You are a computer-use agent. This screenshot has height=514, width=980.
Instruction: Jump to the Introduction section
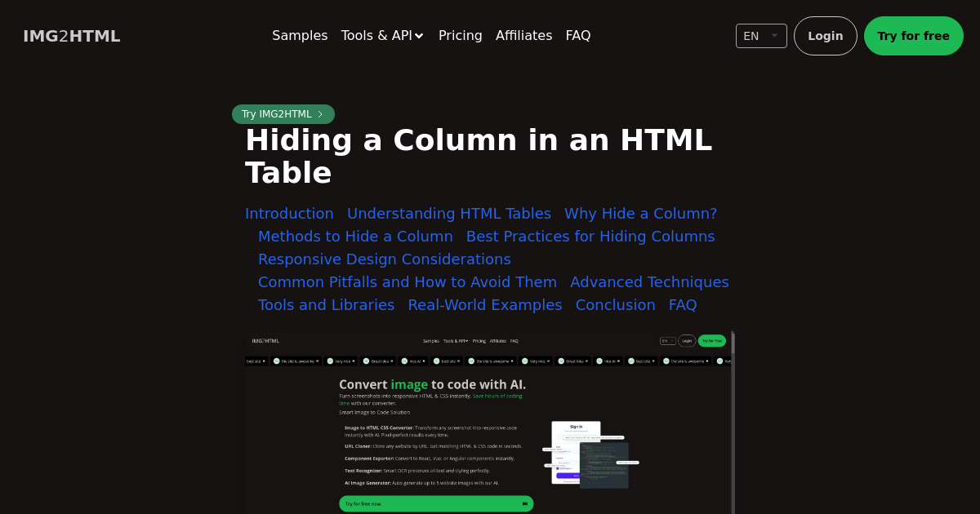289,214
